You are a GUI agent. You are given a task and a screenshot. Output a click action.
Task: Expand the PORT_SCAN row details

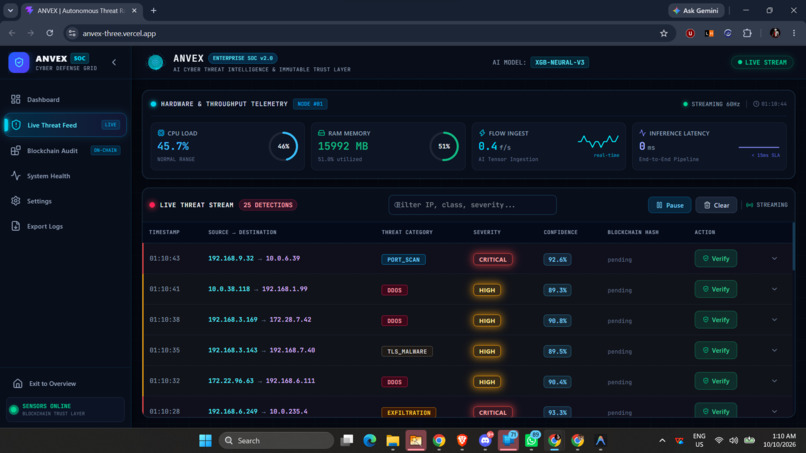point(774,259)
